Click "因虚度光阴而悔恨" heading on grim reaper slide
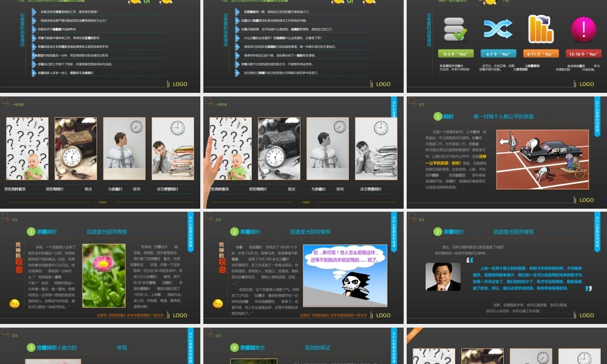This screenshot has width=607, height=364. point(310,232)
